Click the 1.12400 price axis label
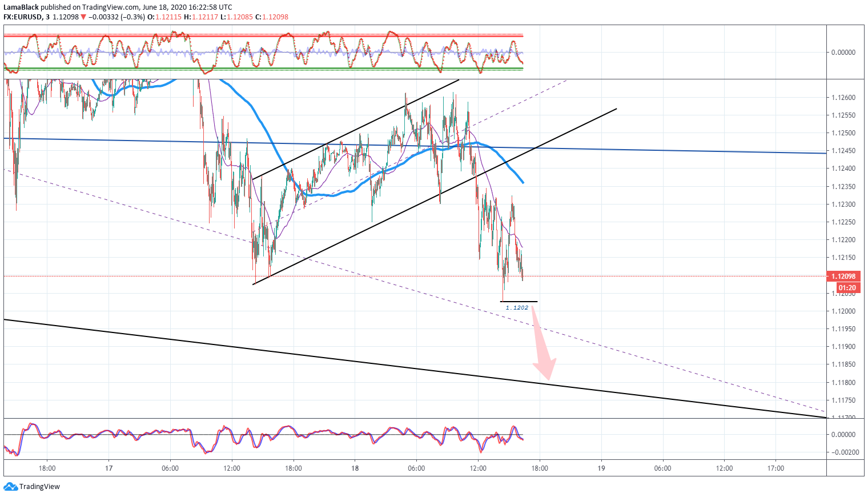The height and width of the screenshot is (497, 868). pos(843,169)
